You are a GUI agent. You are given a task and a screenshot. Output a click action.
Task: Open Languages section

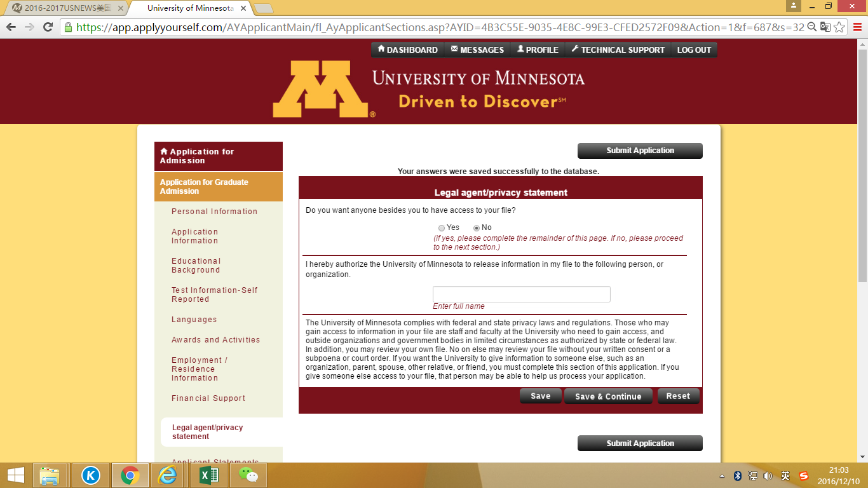coord(194,320)
